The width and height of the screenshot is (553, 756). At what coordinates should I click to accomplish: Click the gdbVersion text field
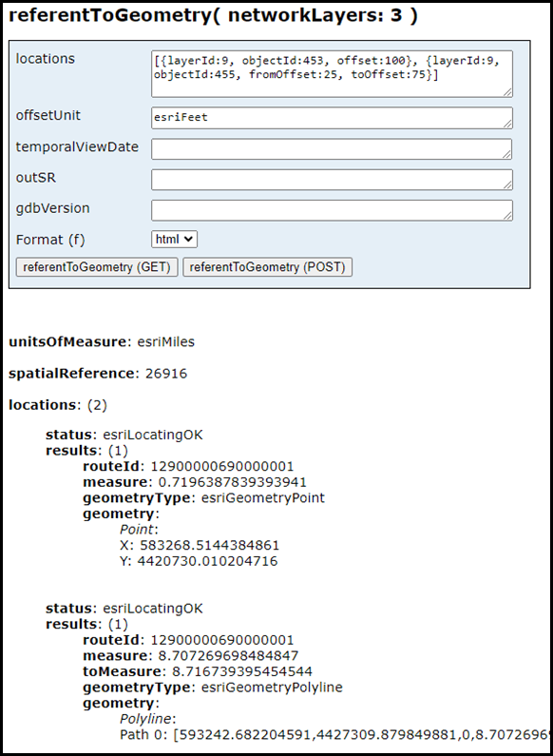point(332,211)
